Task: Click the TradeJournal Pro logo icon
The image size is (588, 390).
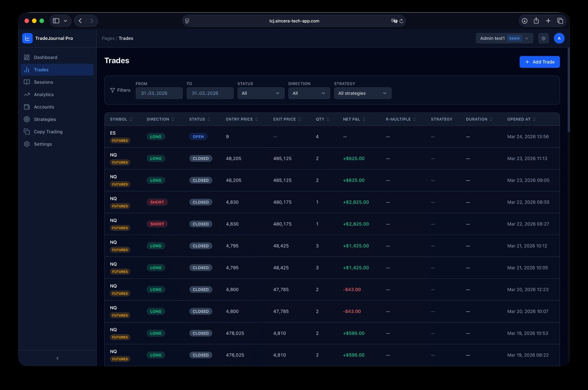Action: (x=27, y=38)
